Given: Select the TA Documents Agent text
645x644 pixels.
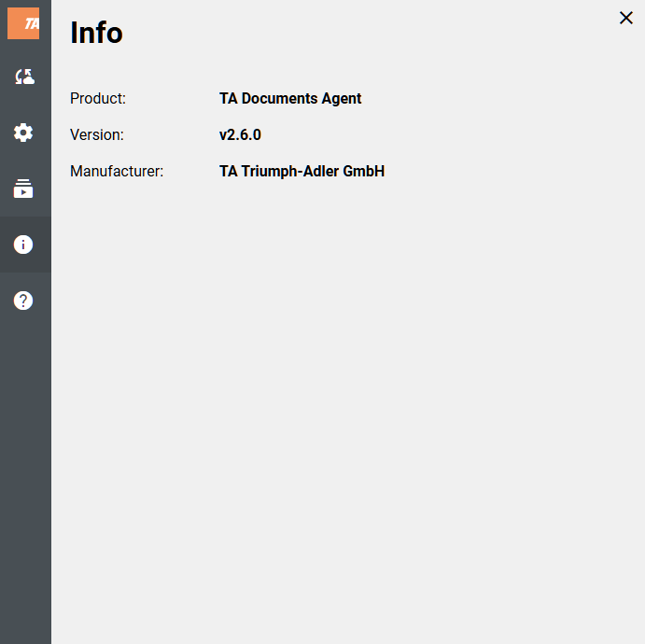Looking at the screenshot, I should (289, 98).
